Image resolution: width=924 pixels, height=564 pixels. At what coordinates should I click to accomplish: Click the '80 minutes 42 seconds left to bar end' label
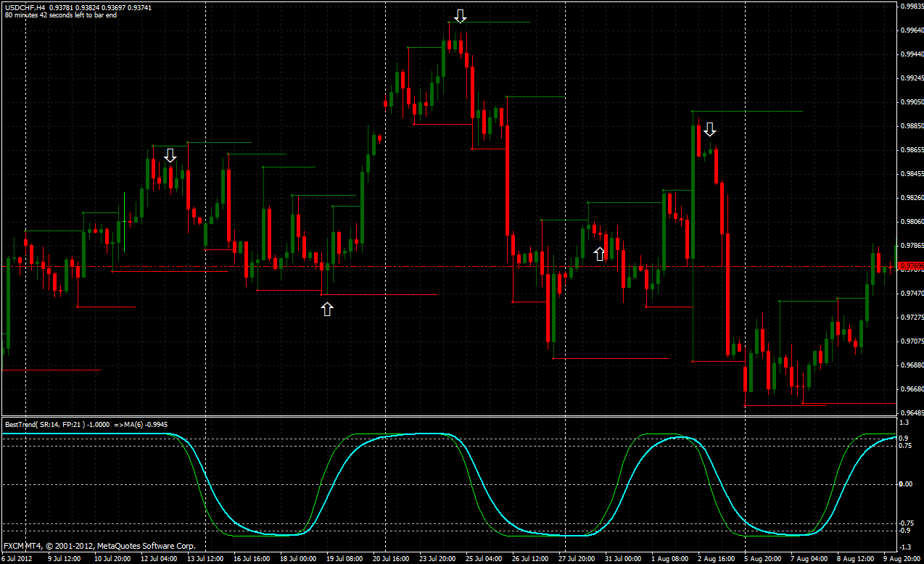(60, 14)
